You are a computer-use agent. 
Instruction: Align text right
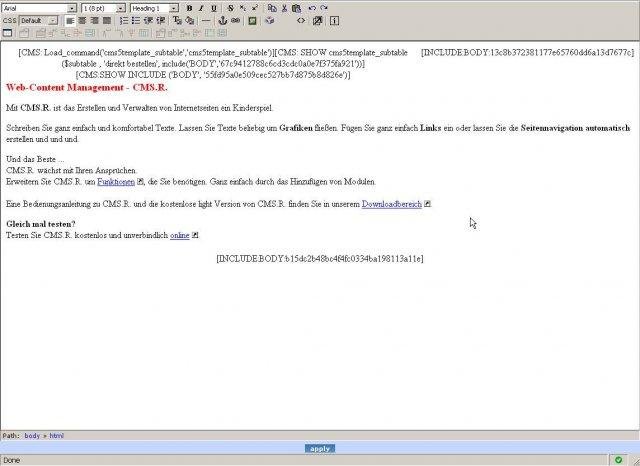[95, 20]
